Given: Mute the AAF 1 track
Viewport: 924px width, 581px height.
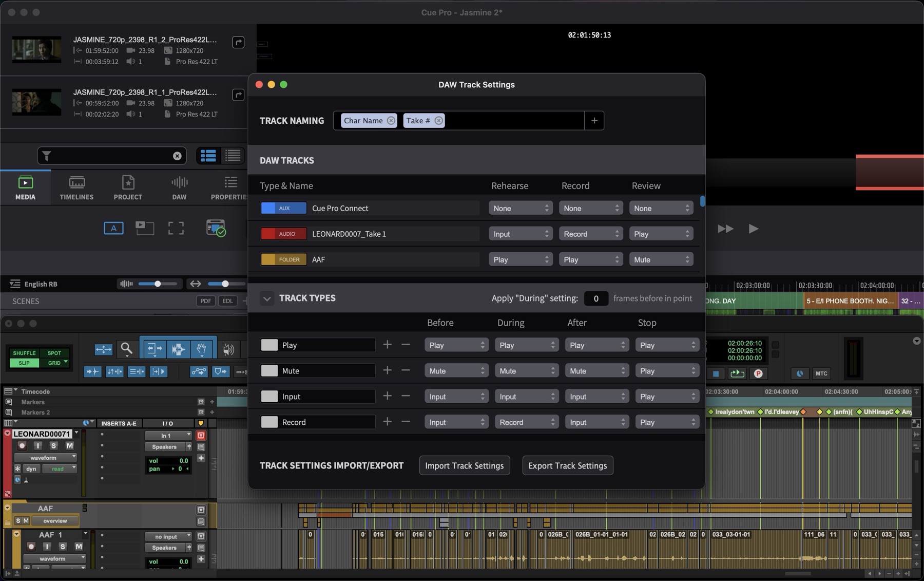Looking at the screenshot, I should [79, 547].
